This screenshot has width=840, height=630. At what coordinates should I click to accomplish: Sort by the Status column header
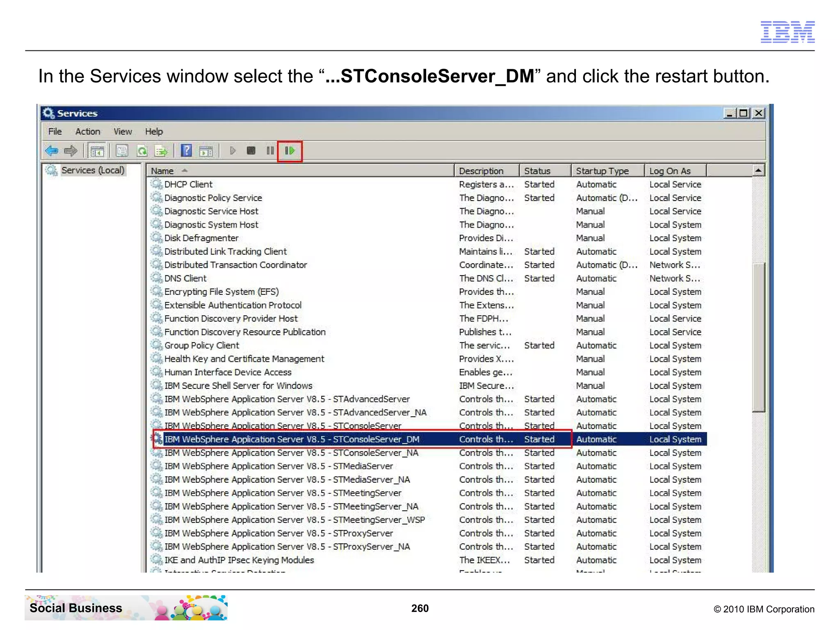pos(546,171)
